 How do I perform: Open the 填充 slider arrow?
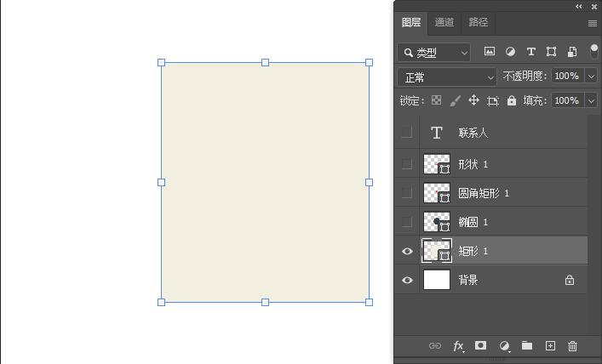point(591,100)
